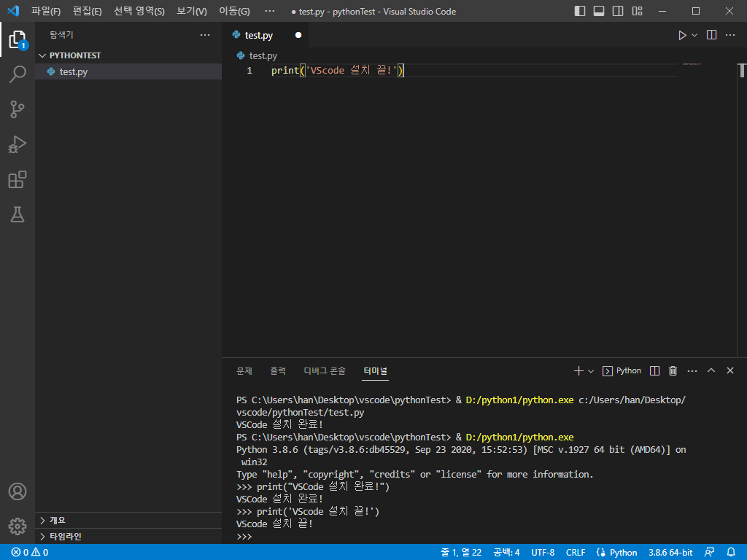This screenshot has height=560, width=747.
Task: Split the editor to the right
Action: pos(711,35)
